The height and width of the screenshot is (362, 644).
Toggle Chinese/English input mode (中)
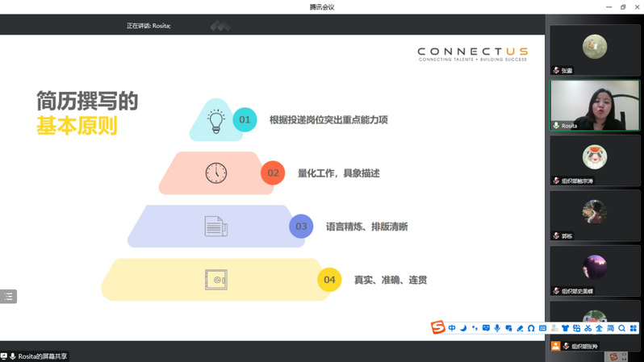(x=452, y=328)
